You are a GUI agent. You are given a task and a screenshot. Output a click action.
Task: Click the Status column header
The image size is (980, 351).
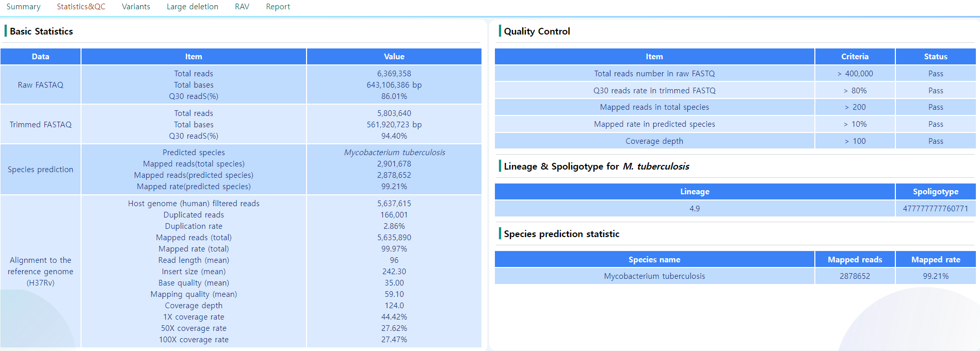point(936,57)
